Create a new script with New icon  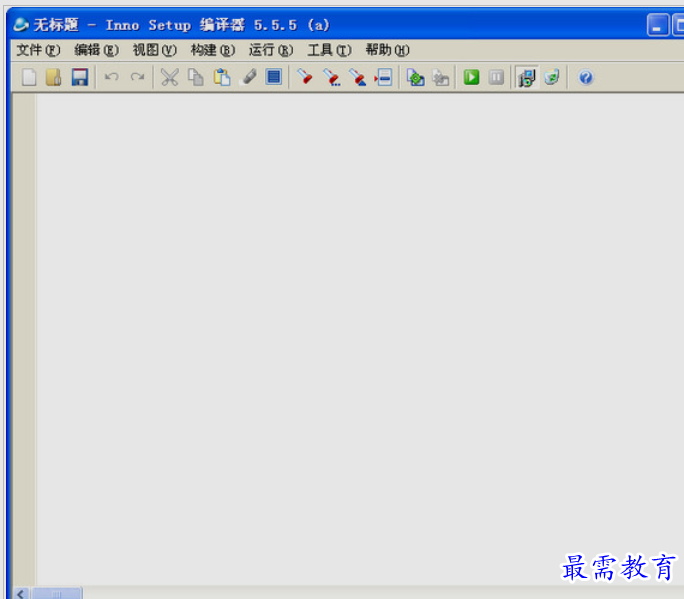coord(29,78)
